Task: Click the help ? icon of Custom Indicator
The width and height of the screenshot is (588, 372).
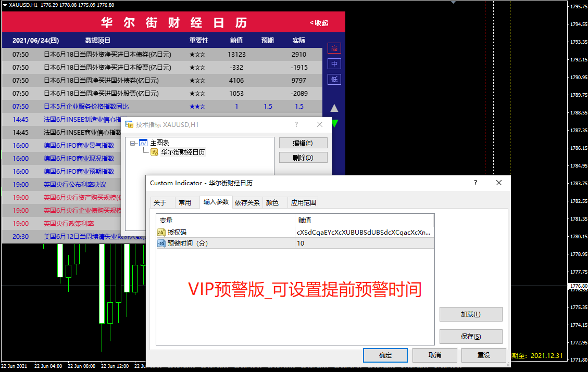Action: point(475,183)
